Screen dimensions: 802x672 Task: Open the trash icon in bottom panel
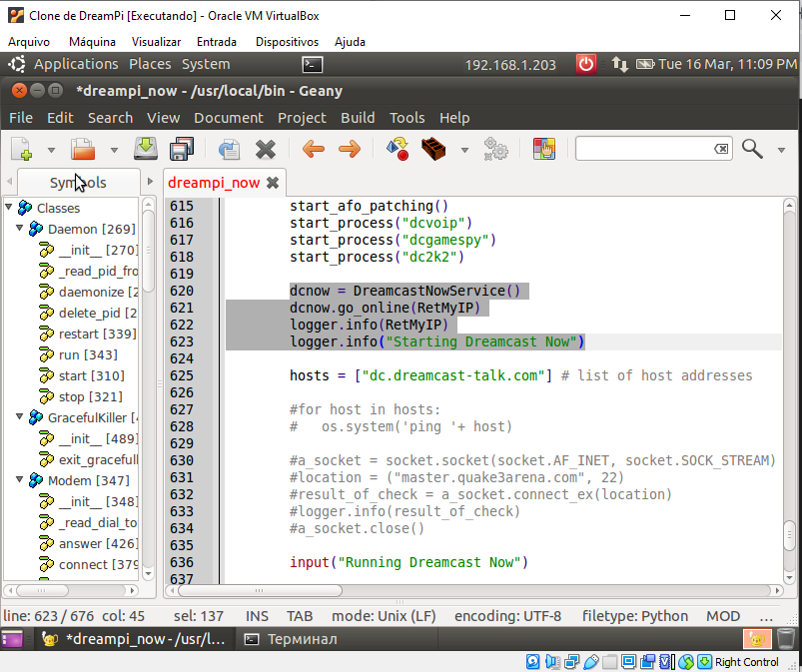tap(785, 639)
